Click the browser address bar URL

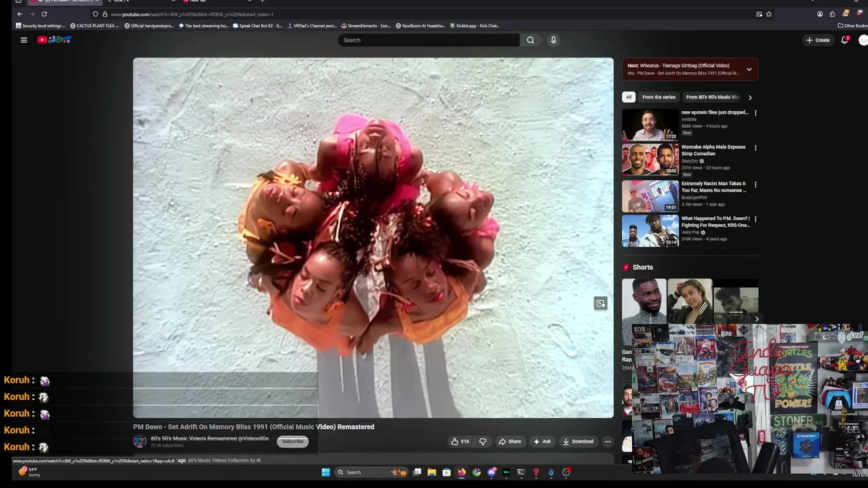coord(192,14)
